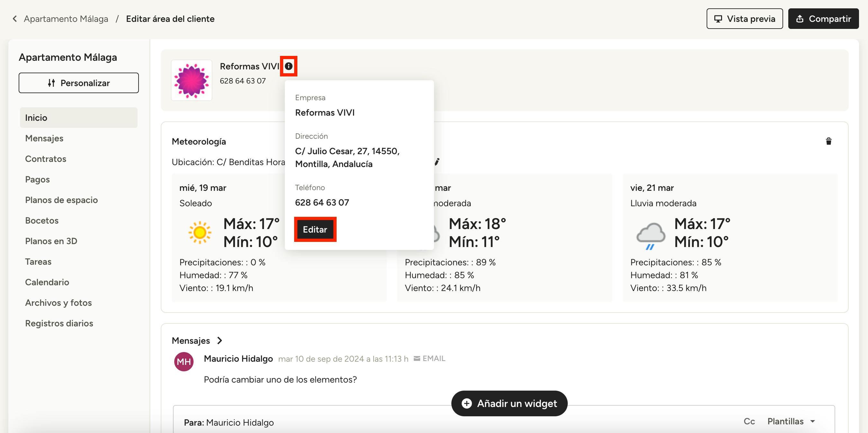The image size is (868, 433).
Task: Click the Compartir button
Action: [x=823, y=19]
